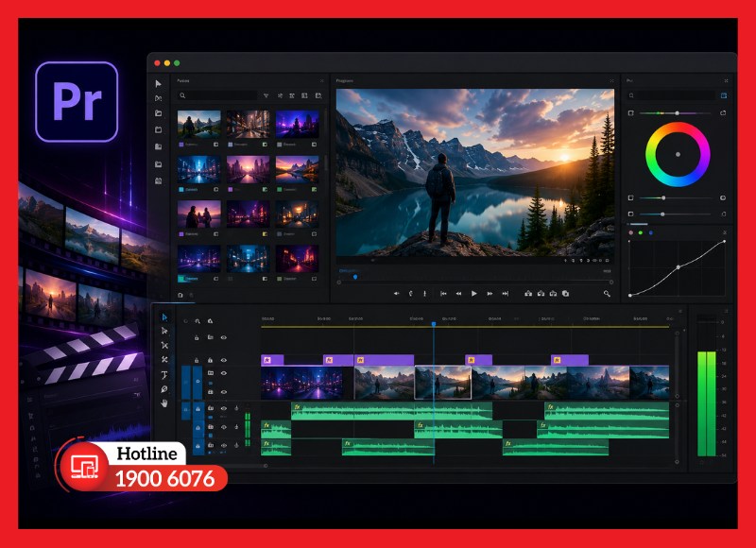Toggle eye visibility on purple fx track
Screen dimensions: 756x548
(224, 360)
